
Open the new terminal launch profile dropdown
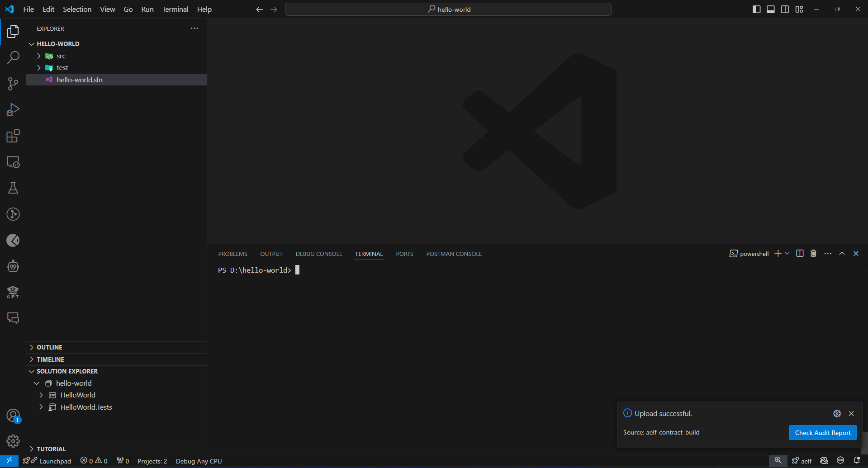(x=787, y=254)
